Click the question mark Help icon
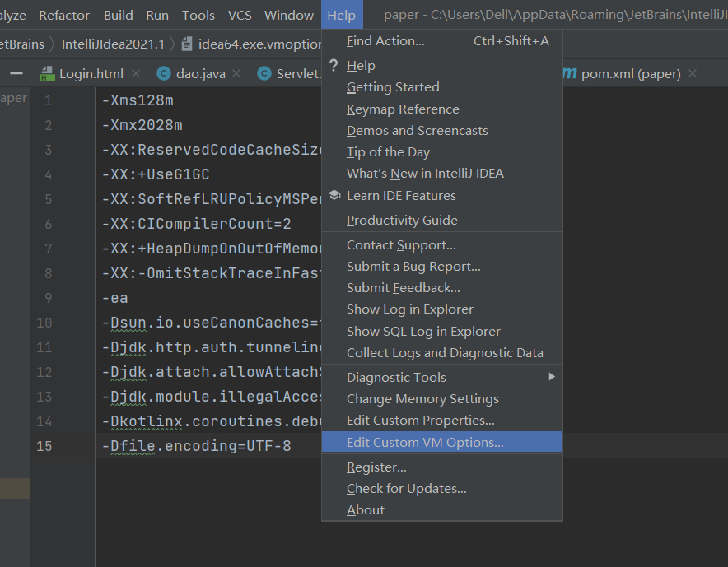Viewport: 728px width, 567px height. click(x=334, y=66)
